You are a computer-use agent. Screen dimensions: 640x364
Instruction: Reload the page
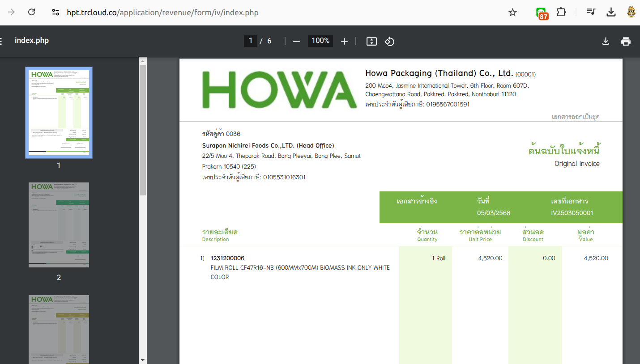point(31,12)
